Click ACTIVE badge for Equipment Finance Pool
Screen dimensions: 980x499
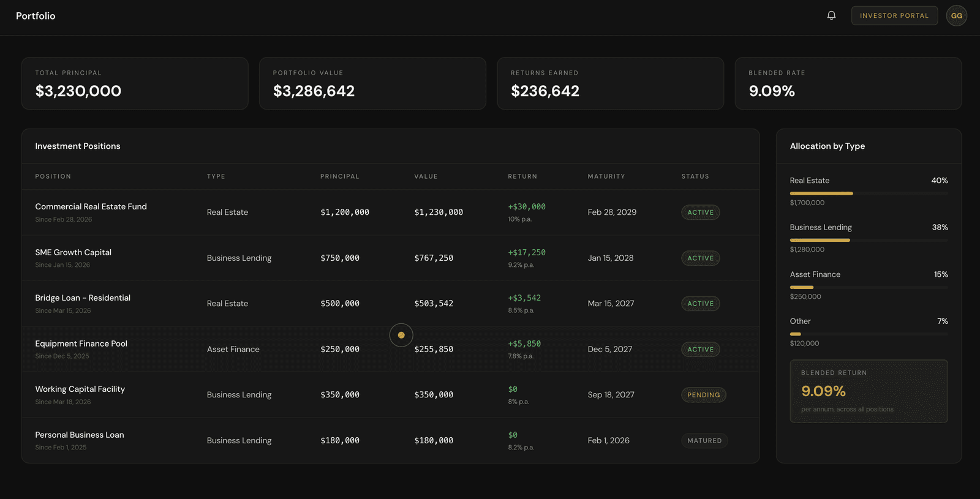[701, 350]
